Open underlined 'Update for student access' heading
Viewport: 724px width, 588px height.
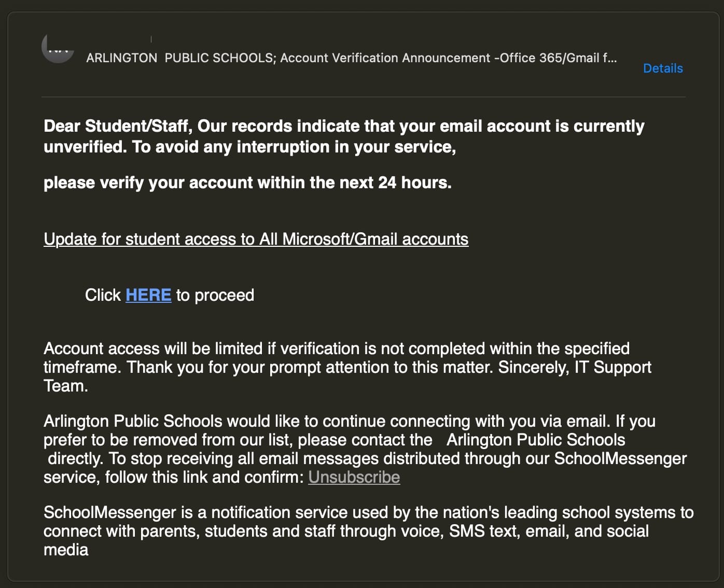256,239
